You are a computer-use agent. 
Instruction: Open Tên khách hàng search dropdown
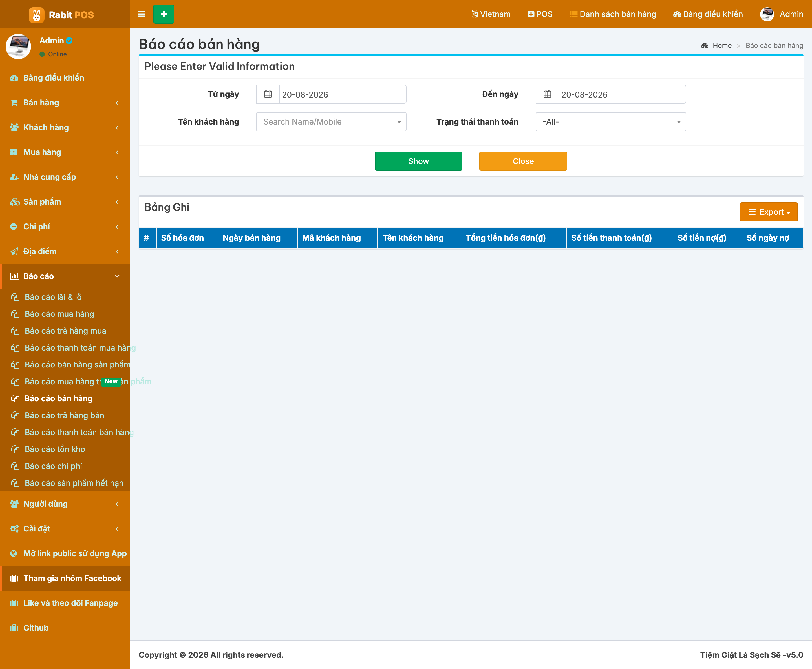pos(331,122)
